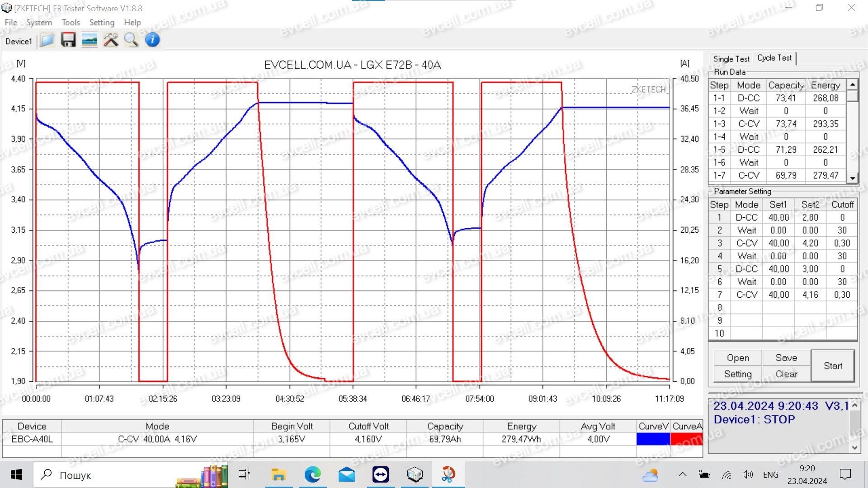Click step 5 Set2 value 3,00
The image size is (868, 488).
[x=810, y=269]
